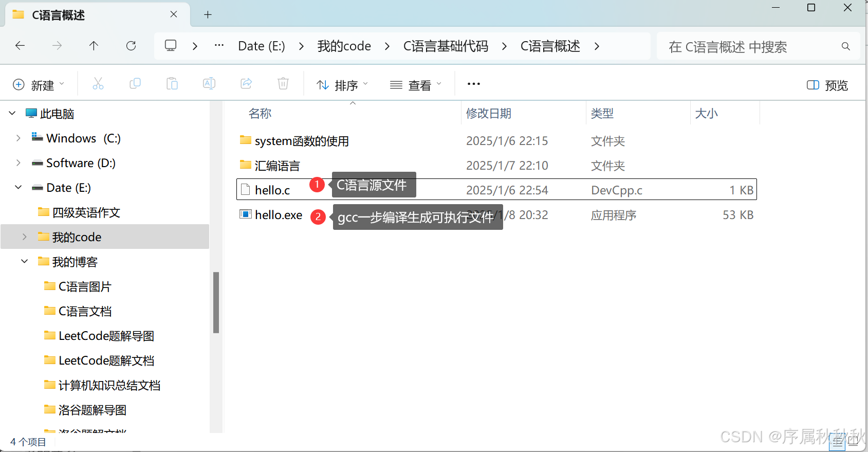Open the address bar ellipsis for hidden path
This screenshot has height=452, width=868.
(x=219, y=46)
